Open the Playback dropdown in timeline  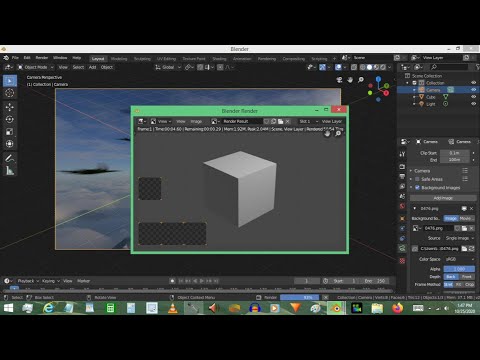tap(28, 281)
